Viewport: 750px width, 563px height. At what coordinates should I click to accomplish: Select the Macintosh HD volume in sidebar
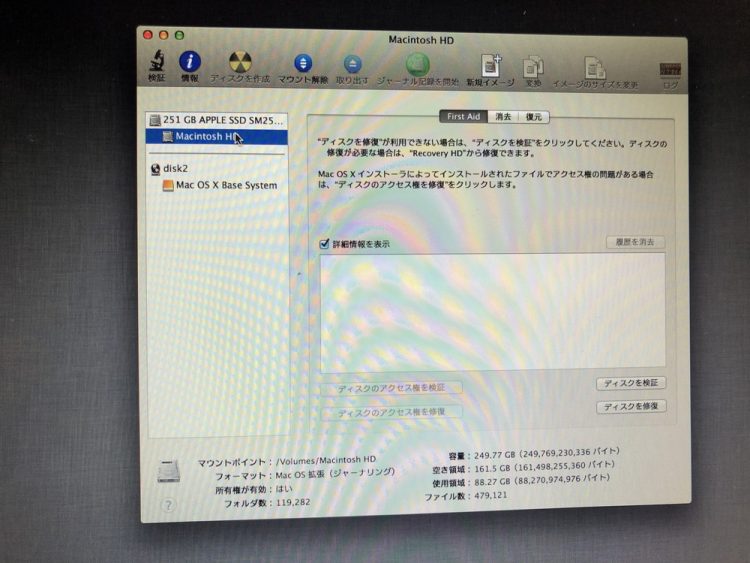(217, 136)
